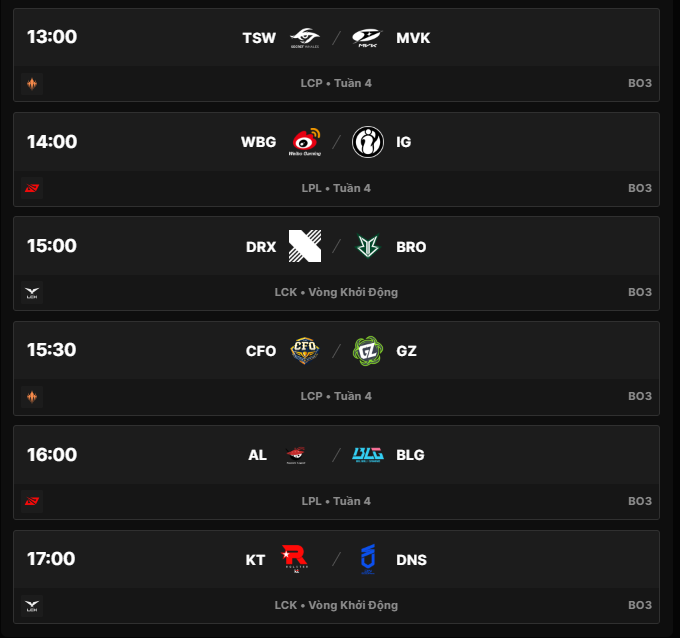Click BO3 label on the 13:00 match

click(x=639, y=84)
